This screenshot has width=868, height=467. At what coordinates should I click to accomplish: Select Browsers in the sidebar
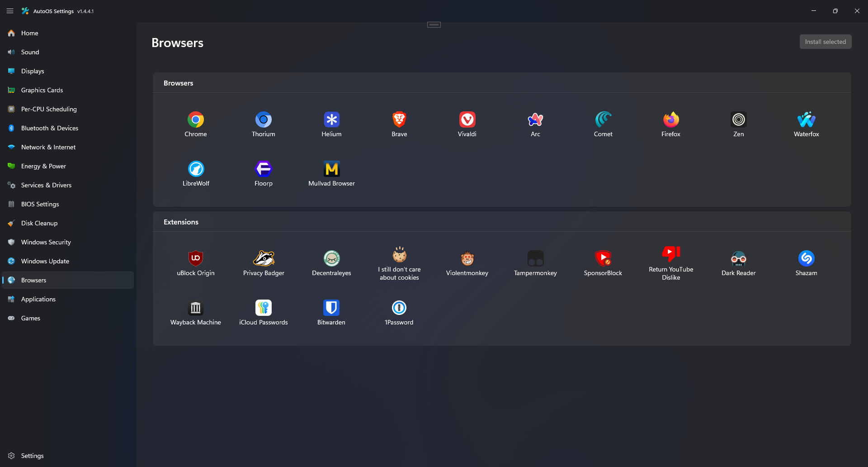pyautogui.click(x=68, y=280)
